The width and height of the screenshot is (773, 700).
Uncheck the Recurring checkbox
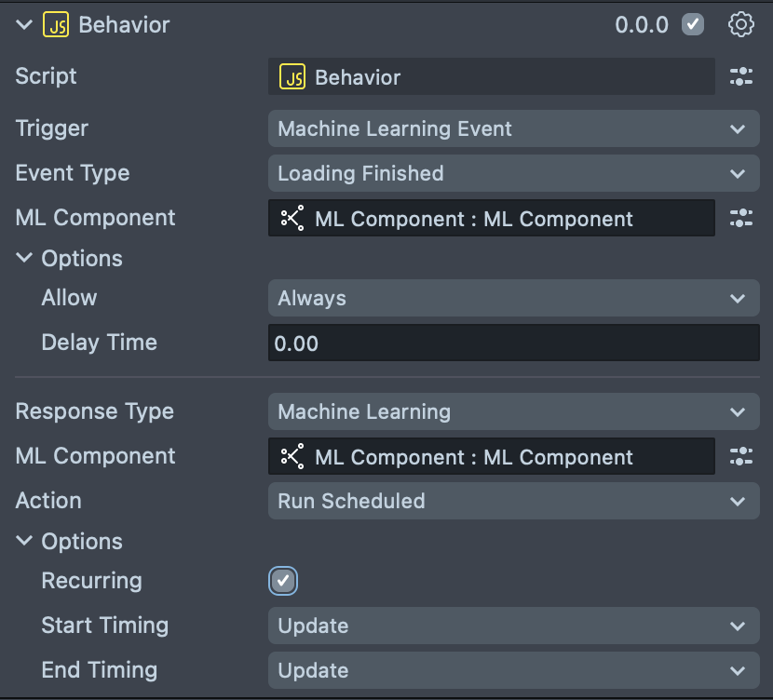coord(283,582)
